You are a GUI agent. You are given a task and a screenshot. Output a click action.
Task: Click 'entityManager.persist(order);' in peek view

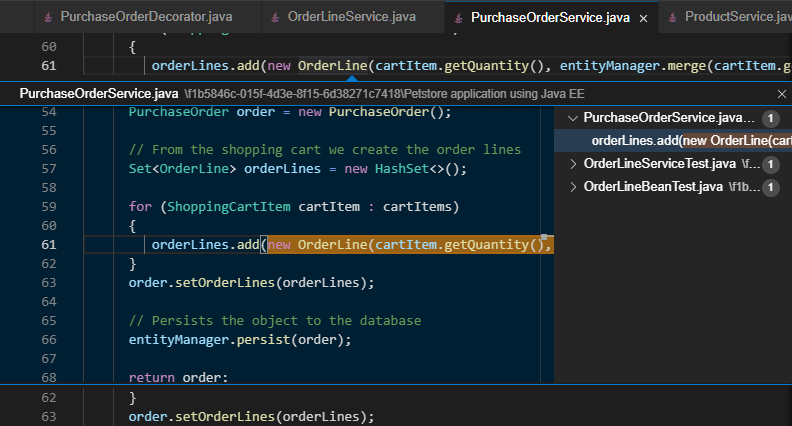point(240,340)
